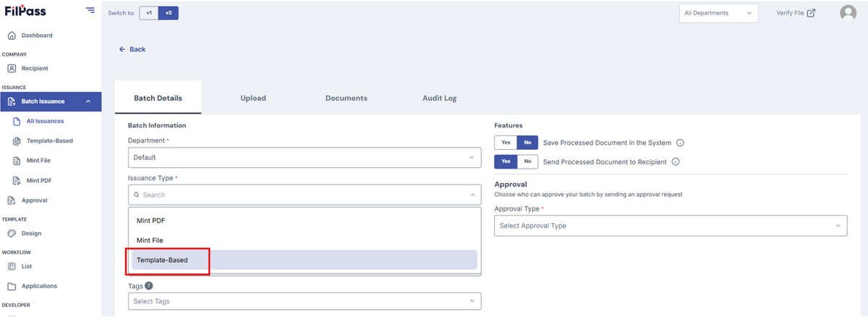Click the back arrow icon
The width and height of the screenshot is (868, 317).
click(x=122, y=49)
